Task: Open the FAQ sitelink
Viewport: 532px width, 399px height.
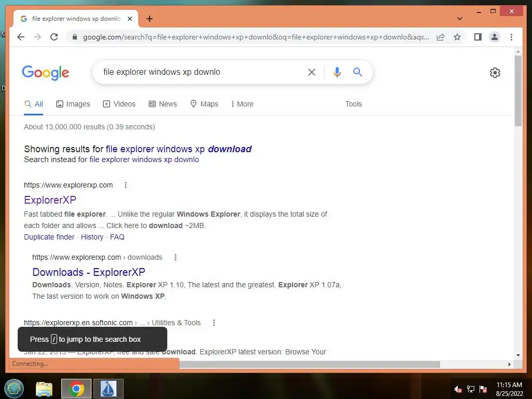Action: tap(117, 237)
